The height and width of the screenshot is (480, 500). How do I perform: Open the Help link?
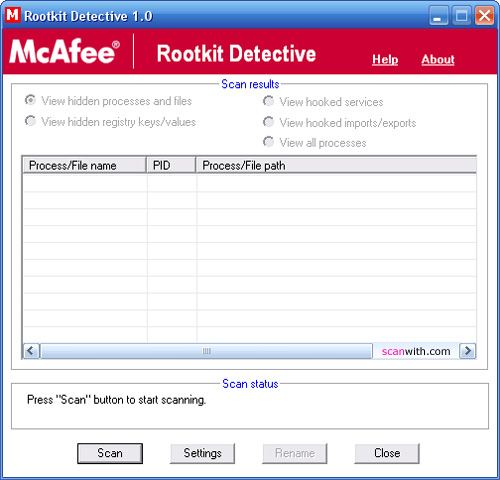(x=385, y=60)
